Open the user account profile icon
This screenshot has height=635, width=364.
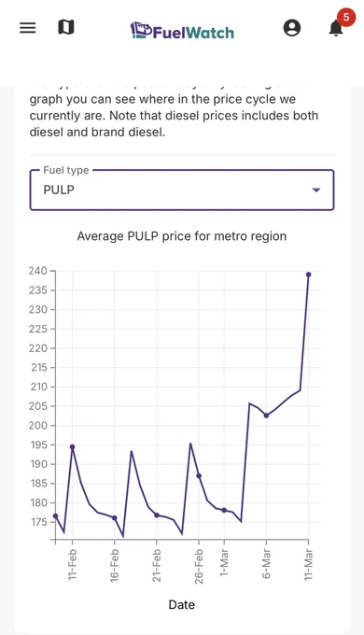tap(292, 28)
